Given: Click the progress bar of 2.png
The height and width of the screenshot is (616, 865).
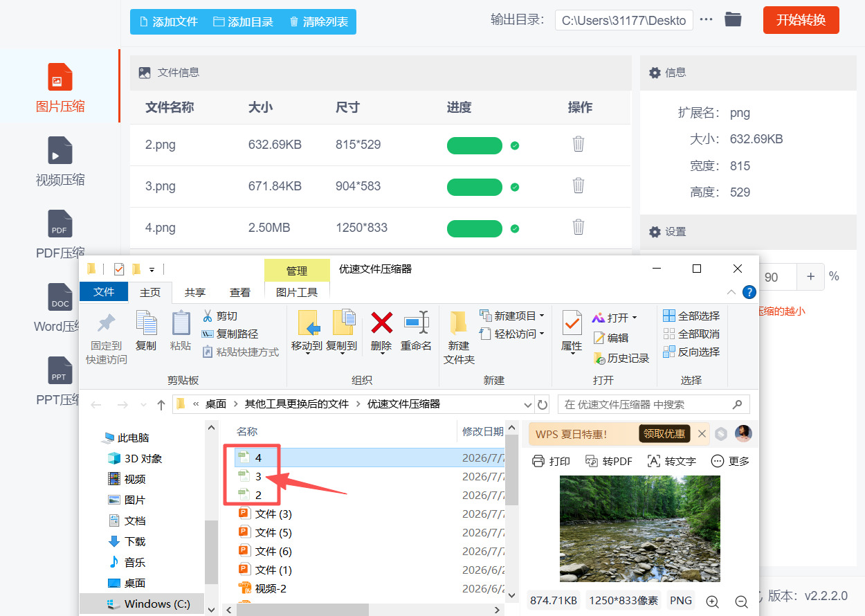Looking at the screenshot, I should click(x=475, y=145).
